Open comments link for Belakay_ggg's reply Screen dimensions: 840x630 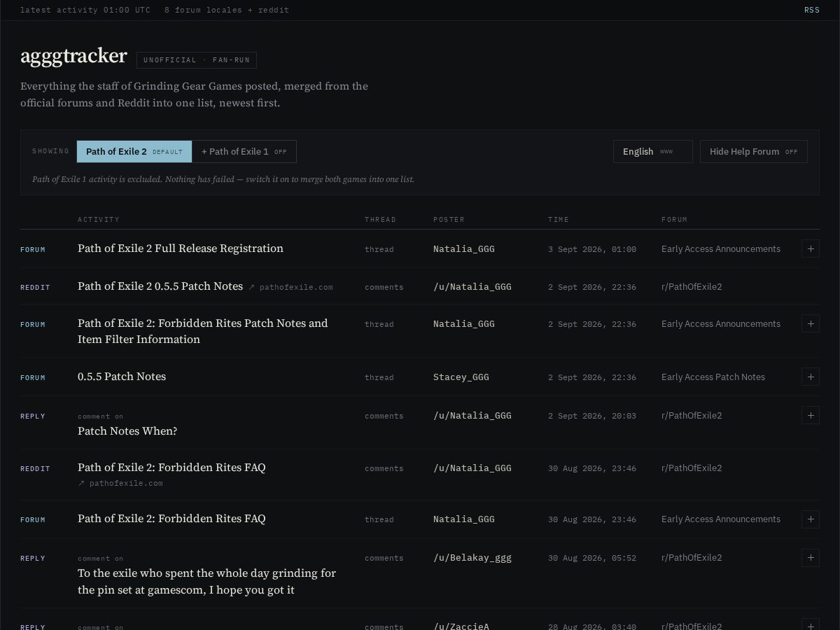click(384, 558)
